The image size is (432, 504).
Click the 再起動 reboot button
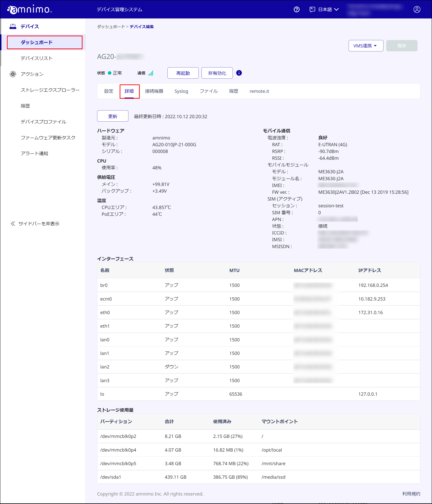coord(183,73)
